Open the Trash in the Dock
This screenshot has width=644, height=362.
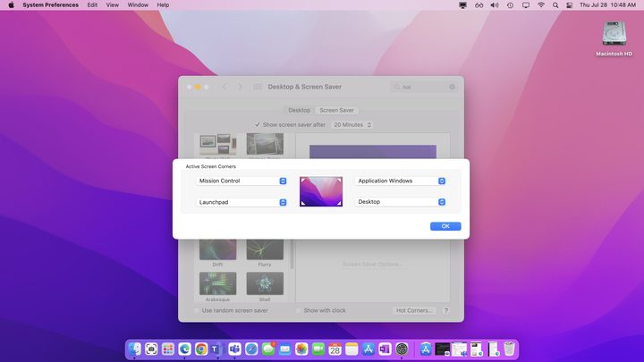pyautogui.click(x=509, y=349)
